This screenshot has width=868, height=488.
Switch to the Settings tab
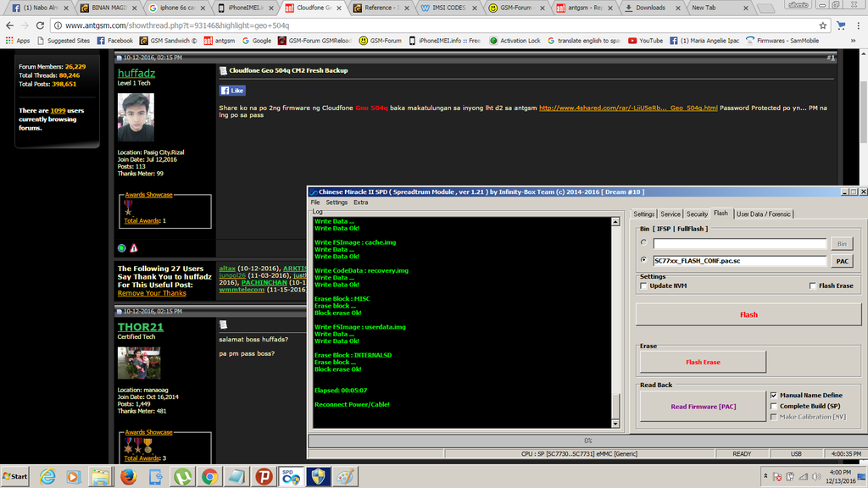[x=643, y=214]
